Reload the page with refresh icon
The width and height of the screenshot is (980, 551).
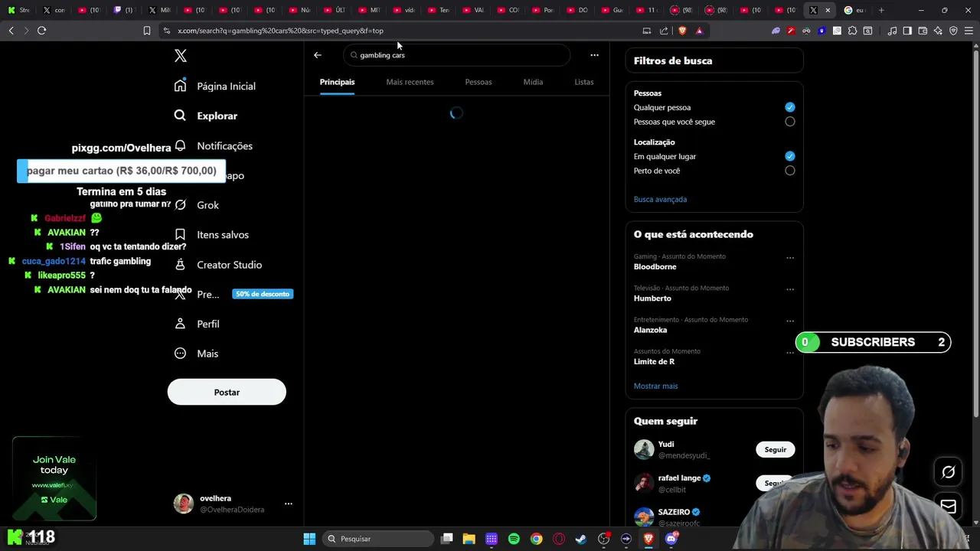coord(41,31)
